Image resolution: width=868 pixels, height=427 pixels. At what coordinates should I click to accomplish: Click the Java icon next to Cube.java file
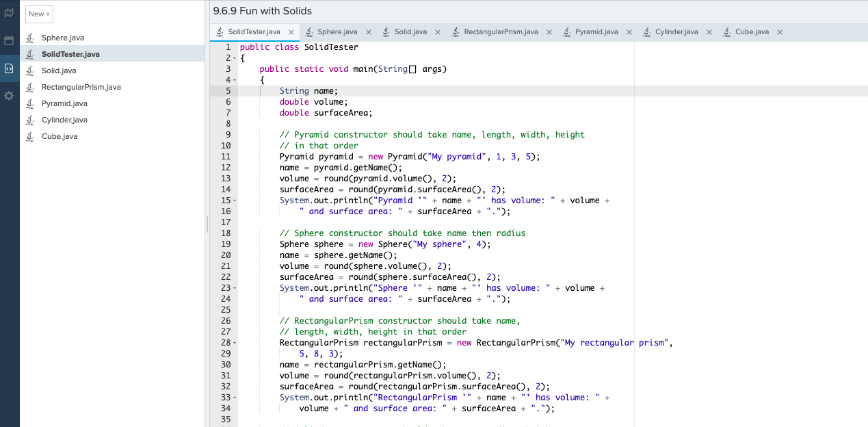tap(29, 136)
